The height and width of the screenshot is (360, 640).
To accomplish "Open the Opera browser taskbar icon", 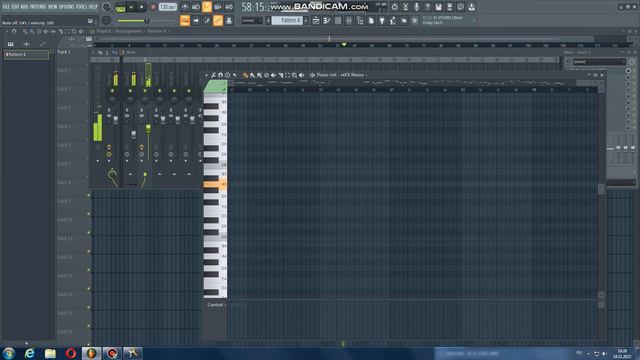I will [x=71, y=353].
